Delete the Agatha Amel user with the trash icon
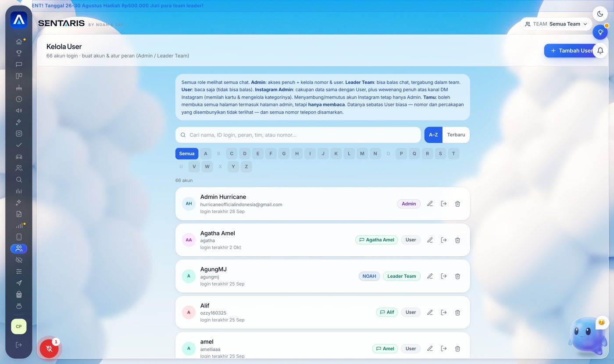The image size is (614, 364). click(457, 240)
